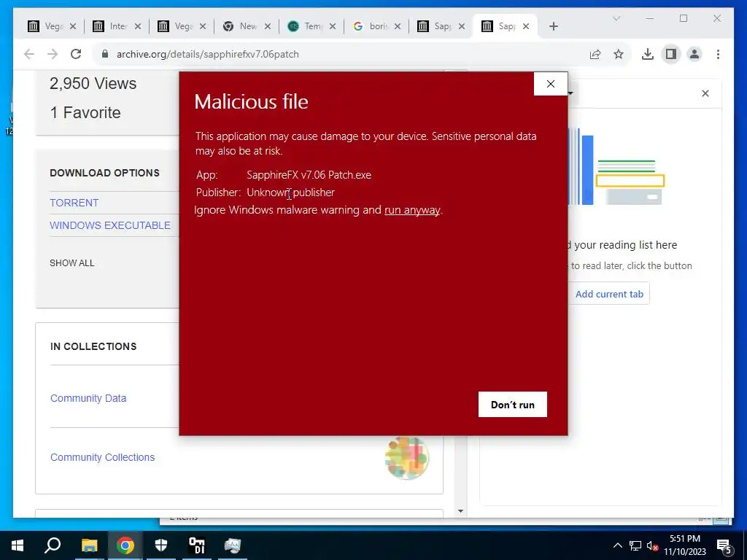
Task: Reload the archive.org page
Action: point(76,54)
